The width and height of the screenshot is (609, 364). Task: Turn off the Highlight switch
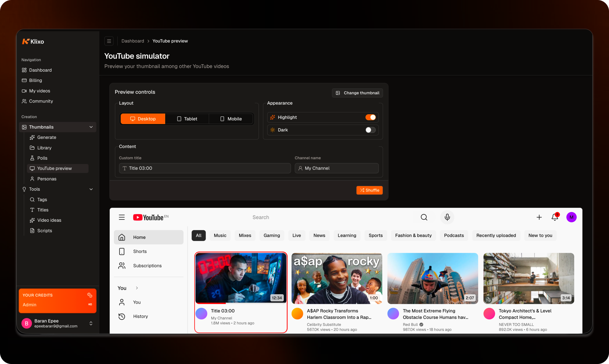click(370, 117)
